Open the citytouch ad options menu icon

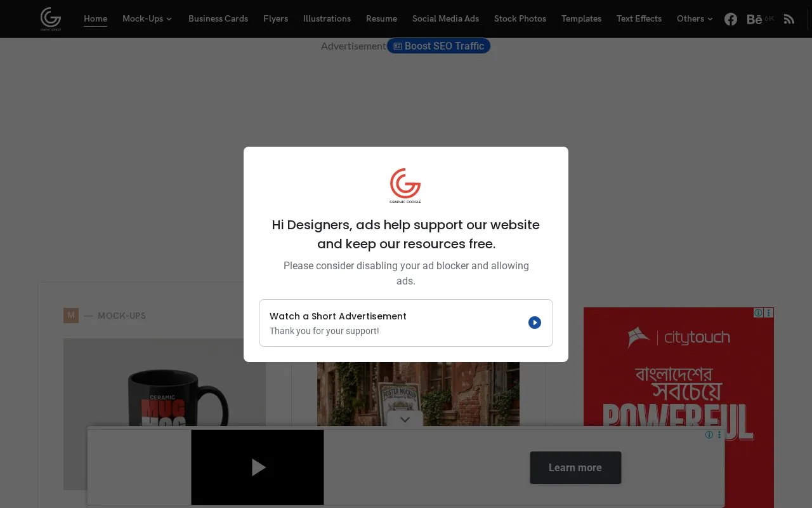point(769,312)
